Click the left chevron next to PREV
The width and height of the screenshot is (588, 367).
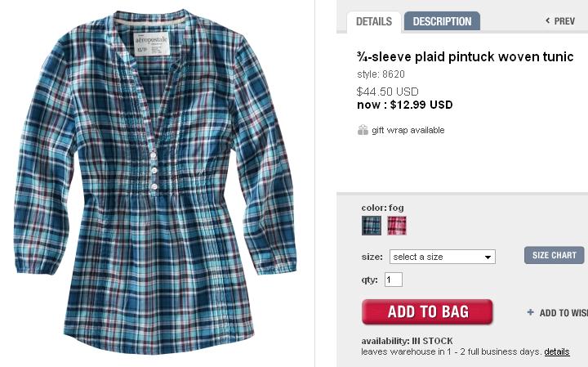pyautogui.click(x=548, y=20)
